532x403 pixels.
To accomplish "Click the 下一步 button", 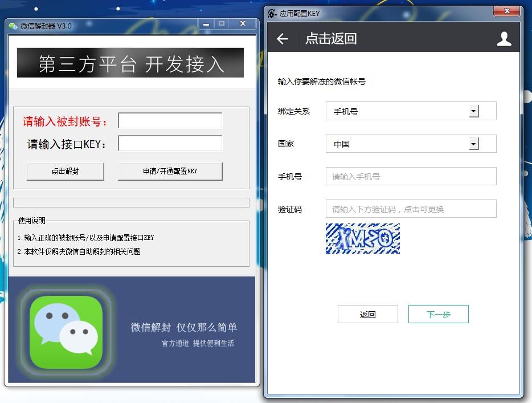I will [x=439, y=314].
